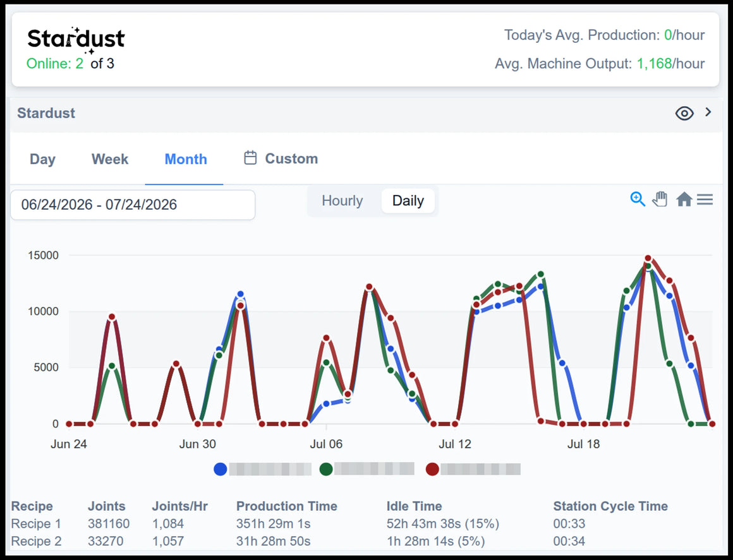Viewport: 733px width, 560px height.
Task: Toggle the Stardust eye visibility icon
Action: [684, 113]
